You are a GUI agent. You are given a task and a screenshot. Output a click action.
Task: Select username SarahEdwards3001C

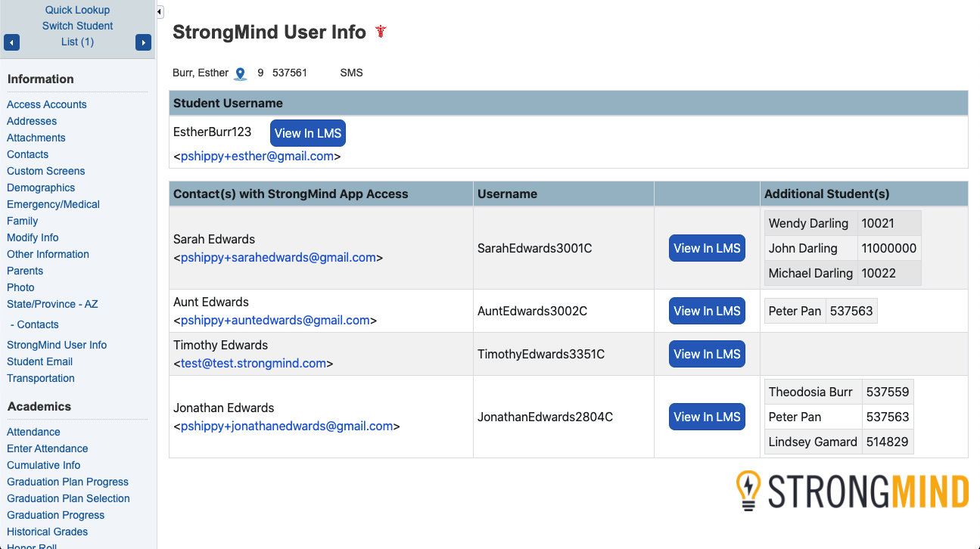pyautogui.click(x=535, y=248)
